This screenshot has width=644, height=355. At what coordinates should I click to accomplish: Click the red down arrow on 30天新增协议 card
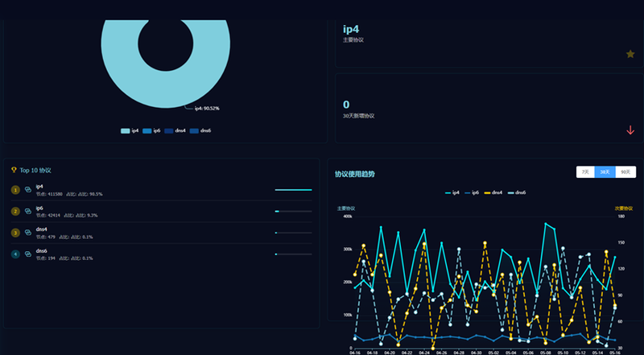(630, 130)
